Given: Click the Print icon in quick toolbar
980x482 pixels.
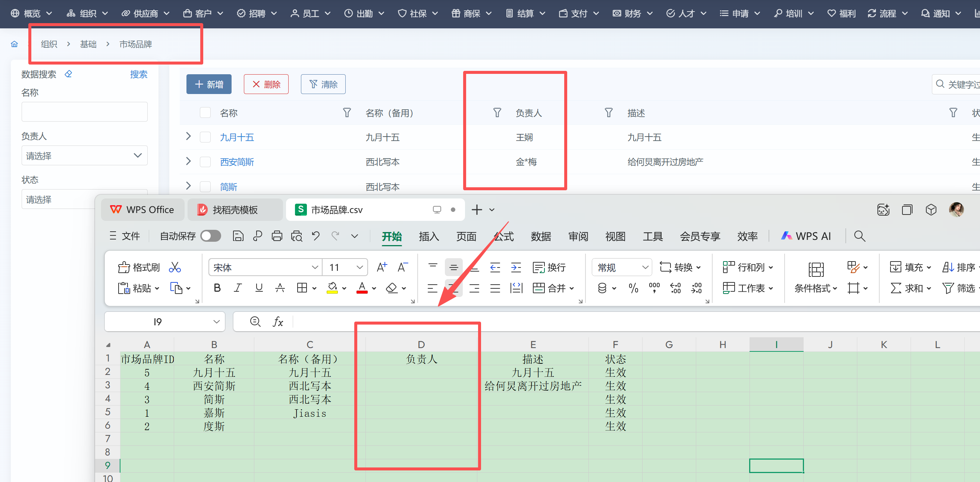Looking at the screenshot, I should point(277,236).
